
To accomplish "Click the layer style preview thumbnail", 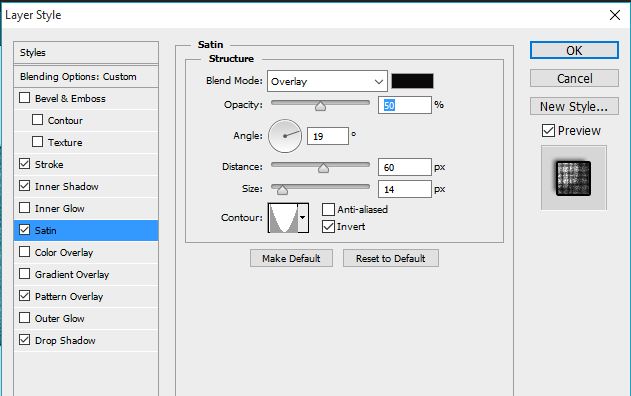I will click(573, 178).
